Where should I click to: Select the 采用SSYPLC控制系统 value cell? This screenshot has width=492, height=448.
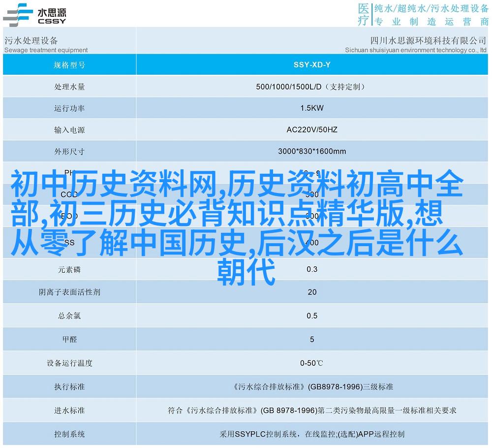312,434
